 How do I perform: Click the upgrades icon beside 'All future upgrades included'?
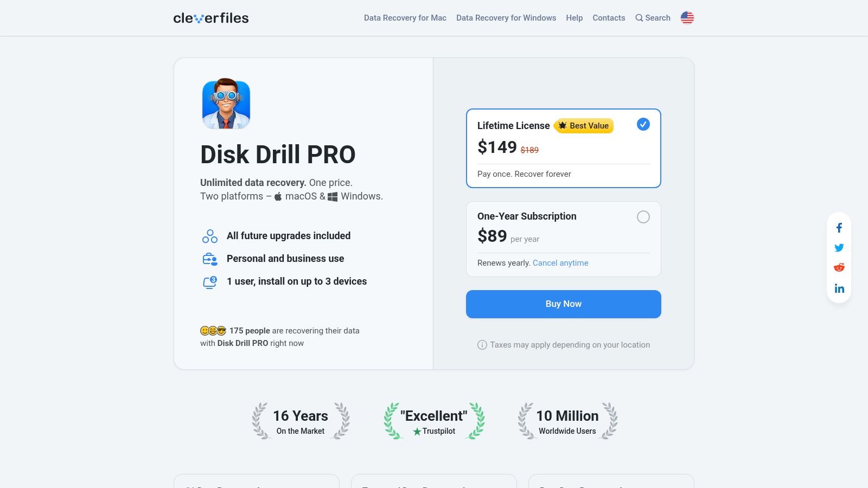(210, 236)
